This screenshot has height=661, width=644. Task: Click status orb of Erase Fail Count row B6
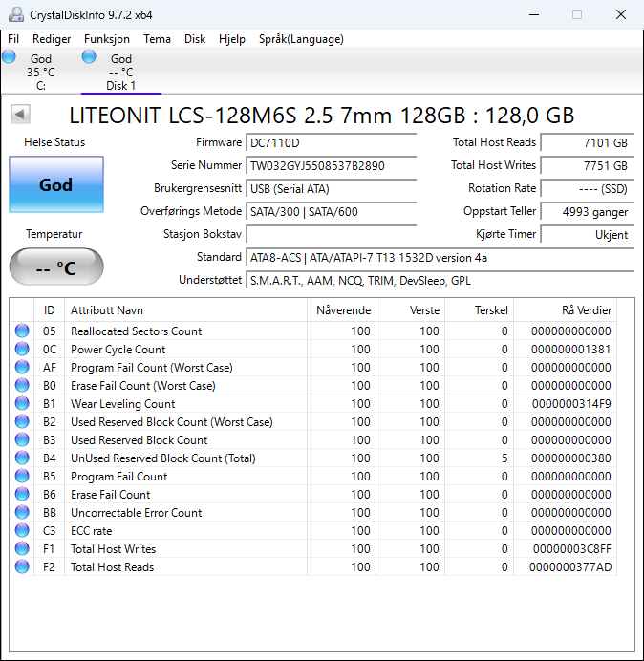pyautogui.click(x=22, y=494)
